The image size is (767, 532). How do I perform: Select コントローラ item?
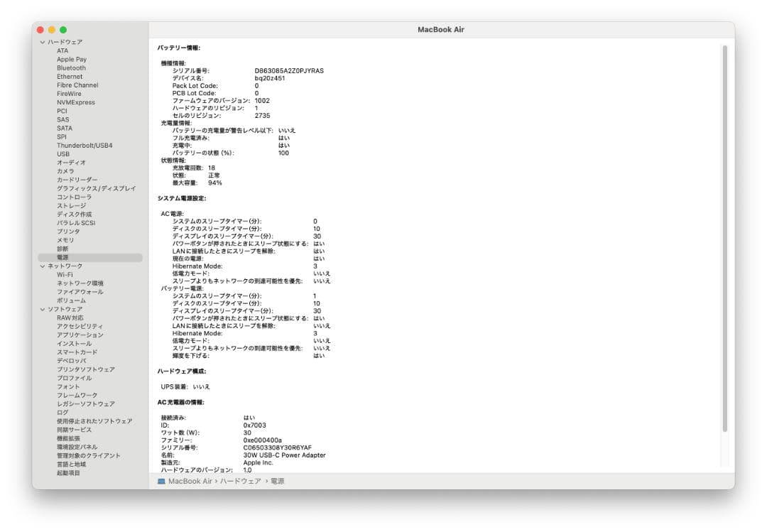click(x=74, y=197)
